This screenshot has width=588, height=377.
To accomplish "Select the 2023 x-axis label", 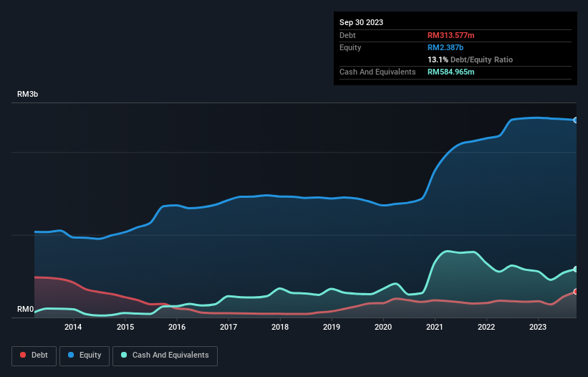I will click(x=538, y=327).
